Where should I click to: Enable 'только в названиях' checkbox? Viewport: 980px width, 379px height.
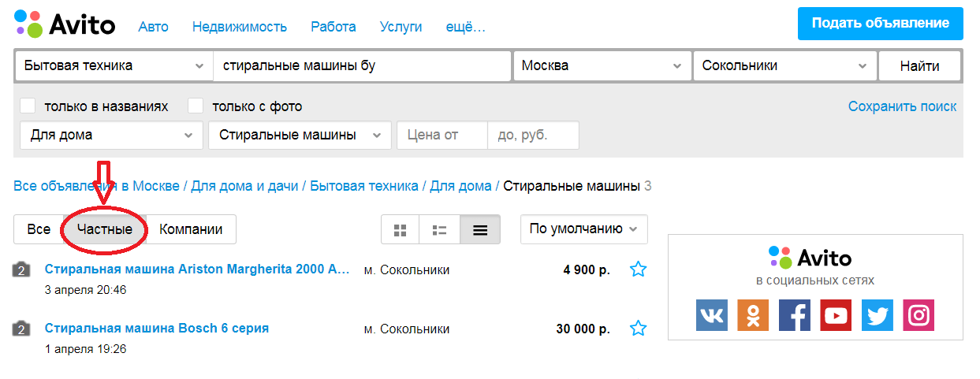coord(28,106)
